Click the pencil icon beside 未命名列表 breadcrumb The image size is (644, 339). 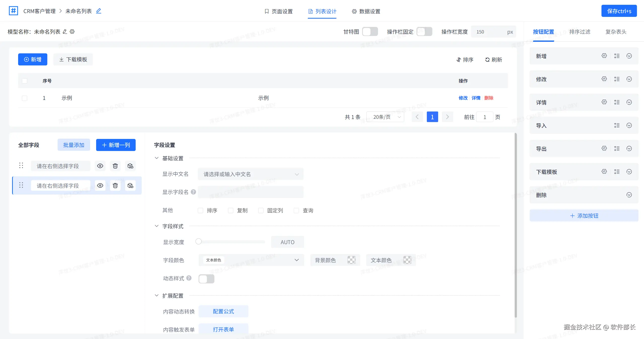[x=99, y=11]
